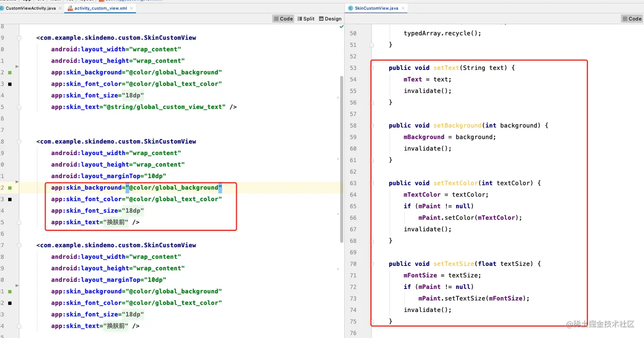Collapse setTextColor method fold at line 63

tap(372, 183)
